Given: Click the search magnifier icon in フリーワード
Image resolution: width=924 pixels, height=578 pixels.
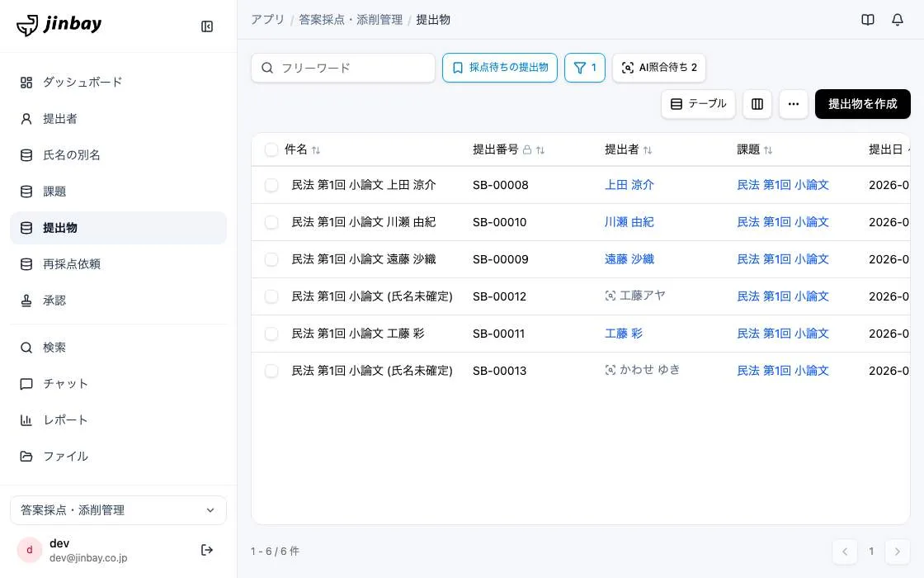Looking at the screenshot, I should [x=267, y=68].
